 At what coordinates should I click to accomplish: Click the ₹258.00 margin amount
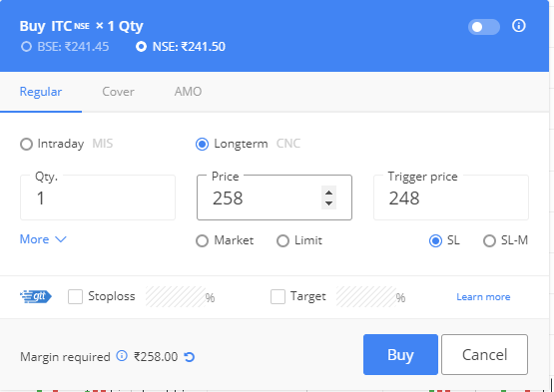click(156, 357)
